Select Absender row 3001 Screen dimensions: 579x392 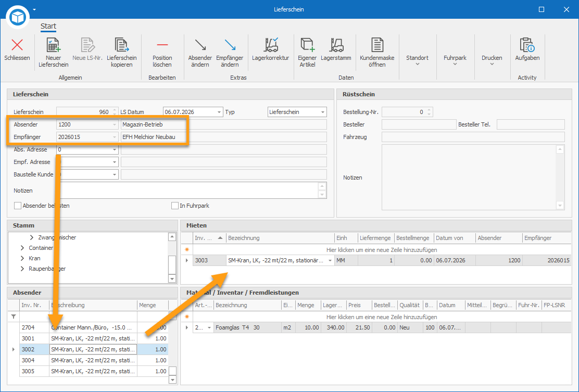coord(94,338)
